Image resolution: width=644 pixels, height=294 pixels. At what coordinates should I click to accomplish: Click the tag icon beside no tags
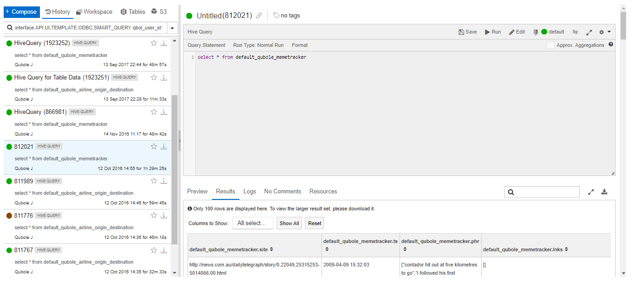[x=276, y=16]
